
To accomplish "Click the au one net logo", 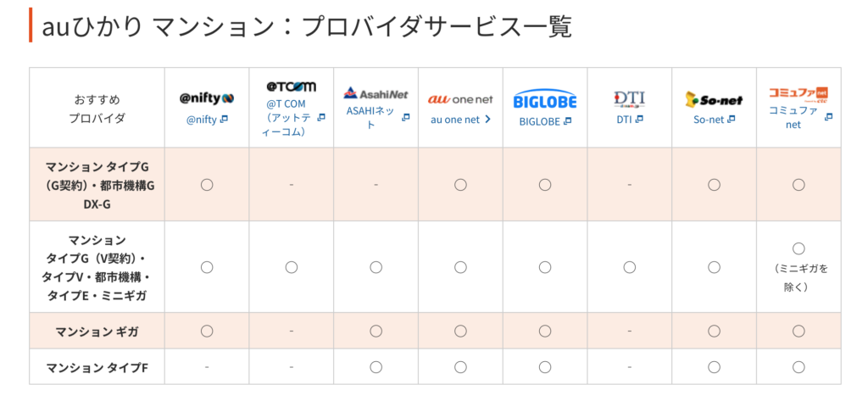I will 460,99.
